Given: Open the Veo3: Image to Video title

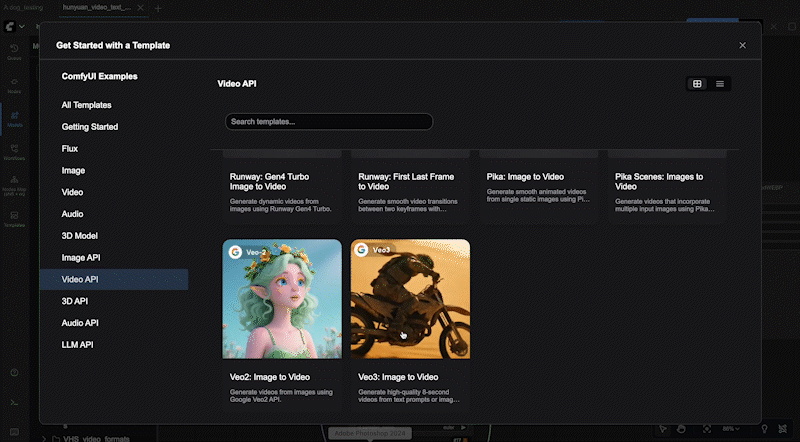Looking at the screenshot, I should pyautogui.click(x=398, y=377).
